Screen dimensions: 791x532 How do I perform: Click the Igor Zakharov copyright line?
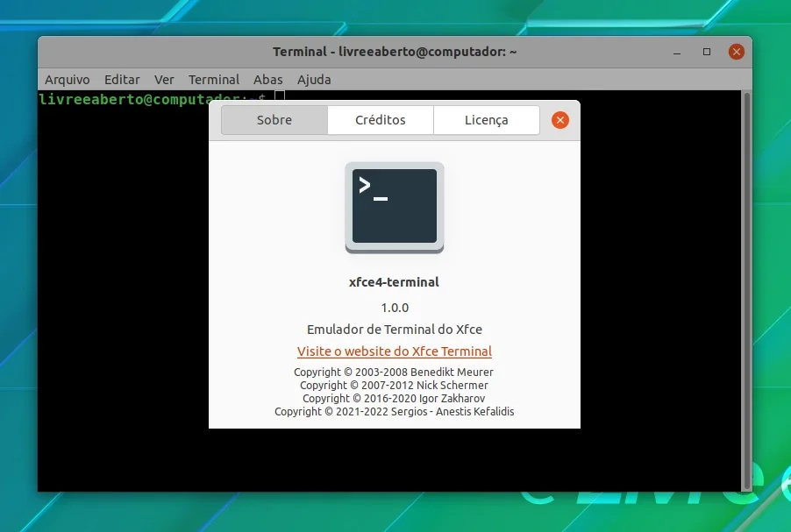coord(394,399)
